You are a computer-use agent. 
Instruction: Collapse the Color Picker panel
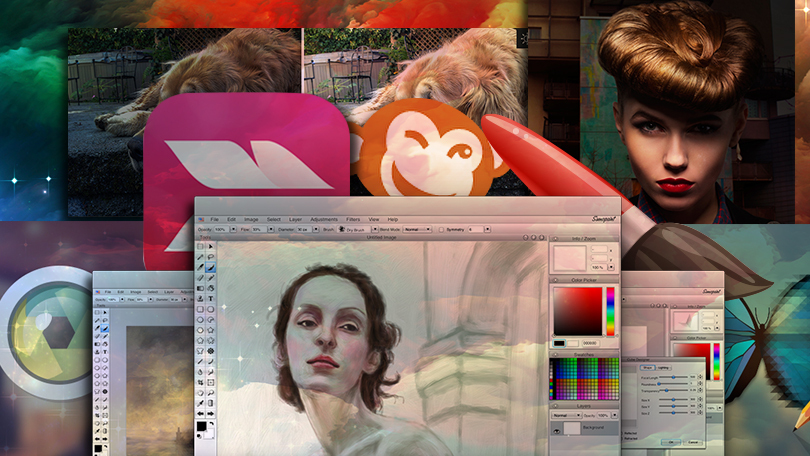click(x=556, y=279)
